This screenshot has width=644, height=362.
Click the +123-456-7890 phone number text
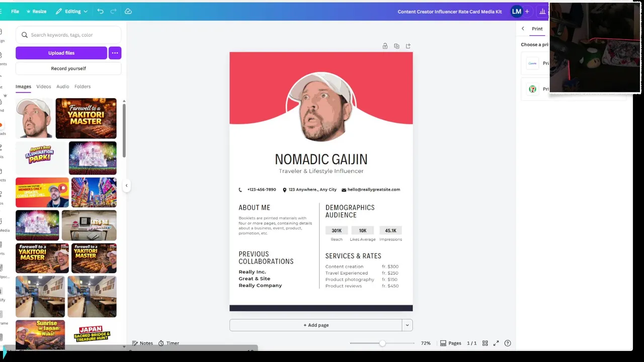click(x=262, y=190)
